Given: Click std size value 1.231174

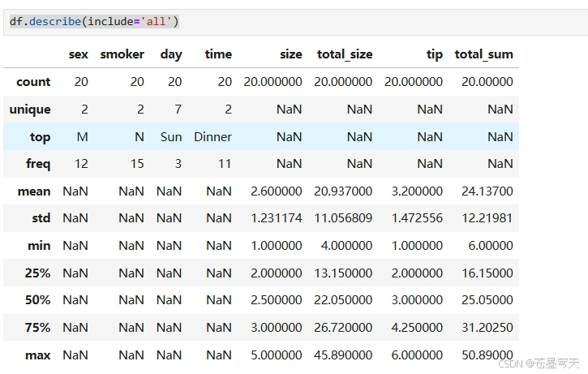Looking at the screenshot, I should [277, 218].
